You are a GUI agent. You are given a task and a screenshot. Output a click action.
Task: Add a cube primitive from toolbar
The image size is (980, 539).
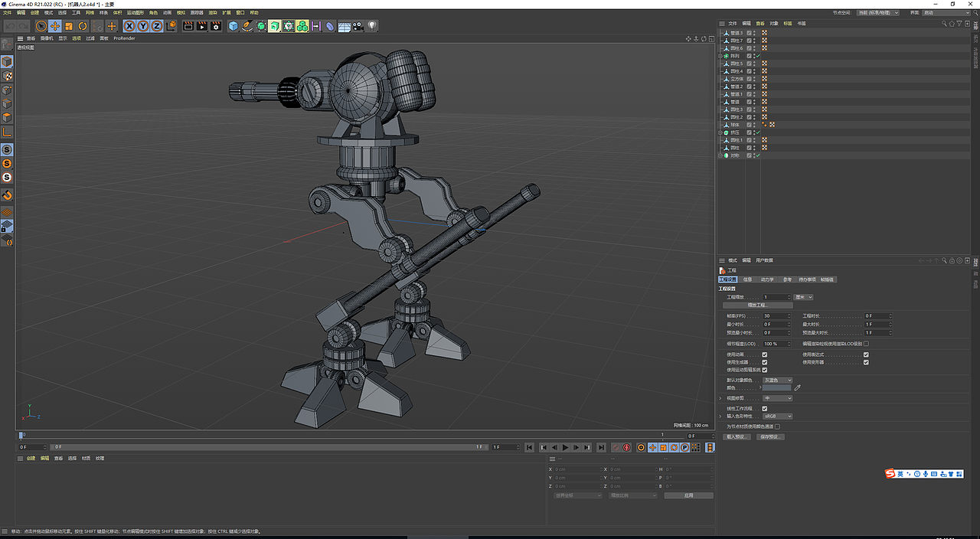pyautogui.click(x=234, y=26)
